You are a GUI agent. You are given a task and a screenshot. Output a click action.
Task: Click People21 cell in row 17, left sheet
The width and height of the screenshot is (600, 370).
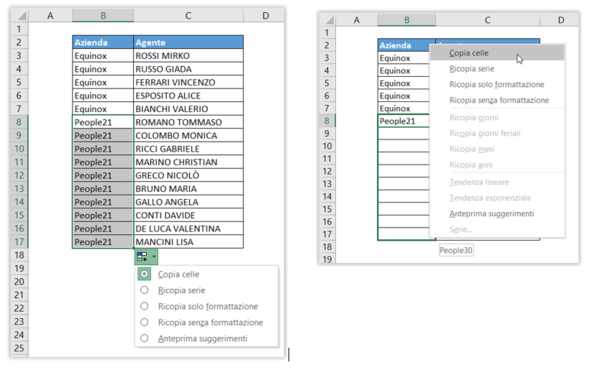click(x=103, y=242)
